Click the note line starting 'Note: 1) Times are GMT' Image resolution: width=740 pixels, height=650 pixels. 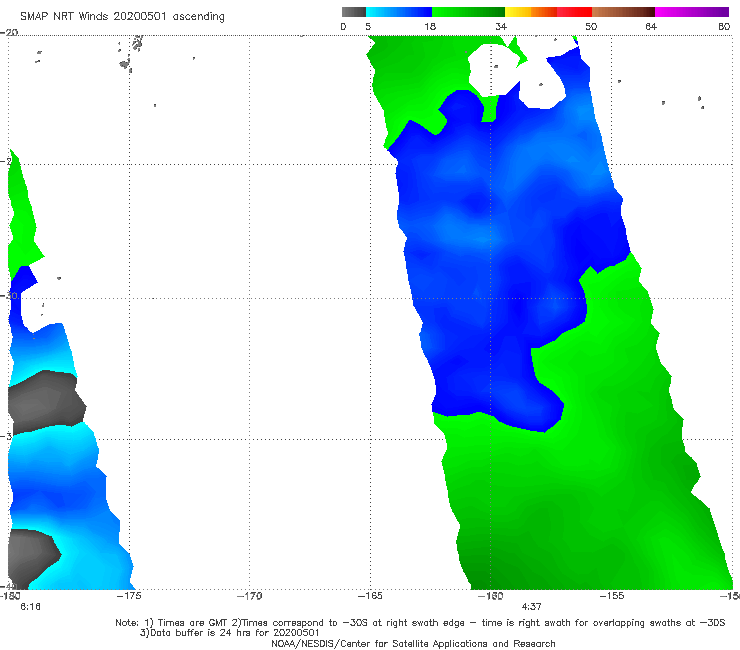[x=420, y=623]
